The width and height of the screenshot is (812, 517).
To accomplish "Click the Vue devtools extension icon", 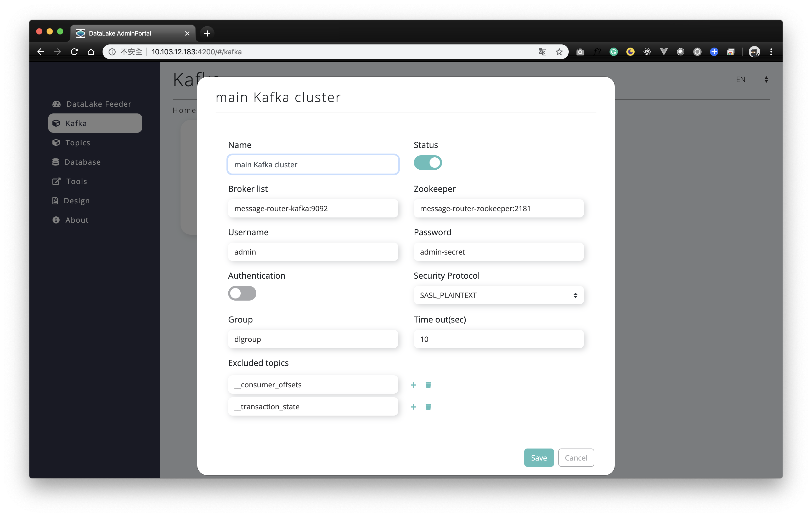I will pos(664,51).
